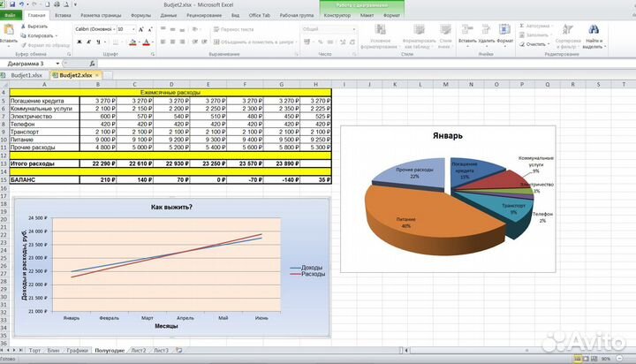Click Find and Select binoculars icon
Image resolution: width=636 pixels, height=364 pixels.
[x=594, y=30]
